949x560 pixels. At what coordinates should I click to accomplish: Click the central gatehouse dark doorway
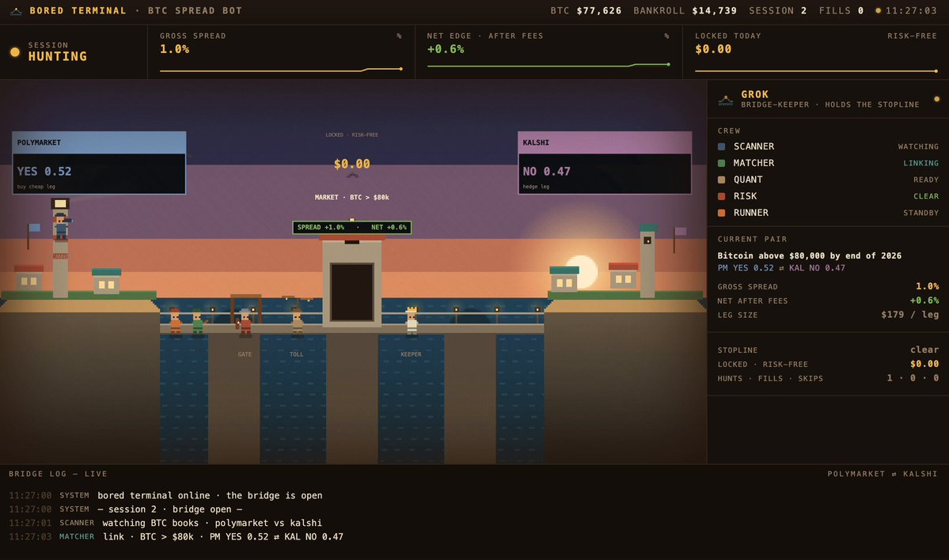coord(351,292)
